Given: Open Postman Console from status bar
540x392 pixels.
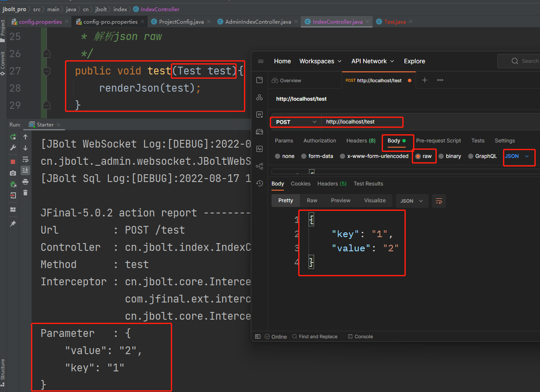Looking at the screenshot, I should click(x=361, y=336).
